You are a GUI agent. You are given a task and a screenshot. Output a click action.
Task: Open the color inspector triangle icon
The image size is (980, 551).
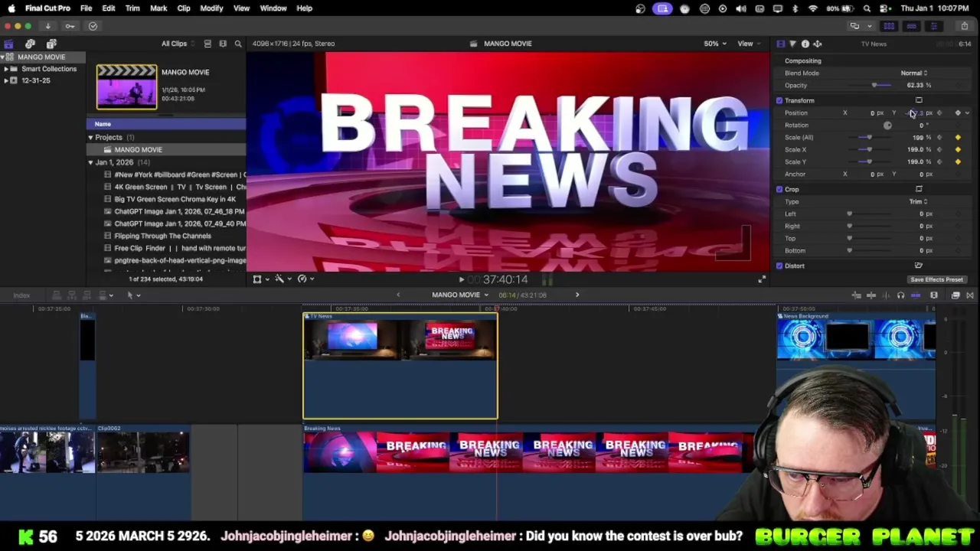point(792,44)
